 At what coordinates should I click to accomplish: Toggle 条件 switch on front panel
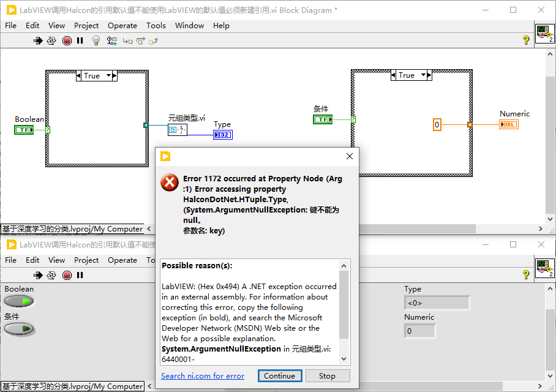tap(19, 329)
